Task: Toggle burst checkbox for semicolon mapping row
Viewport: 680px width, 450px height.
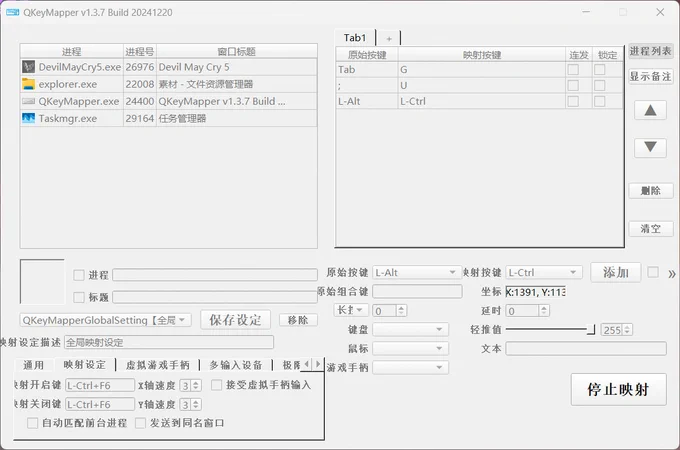Action: click(x=573, y=85)
